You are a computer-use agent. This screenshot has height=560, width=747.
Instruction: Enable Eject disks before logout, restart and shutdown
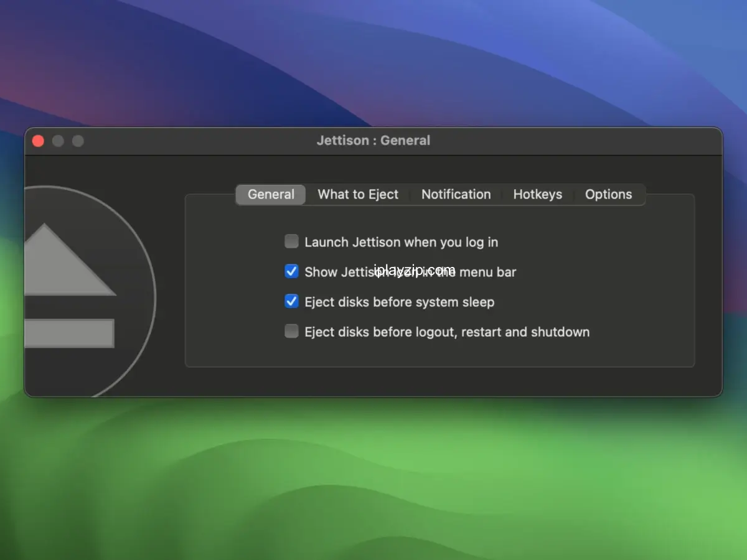coord(291,331)
